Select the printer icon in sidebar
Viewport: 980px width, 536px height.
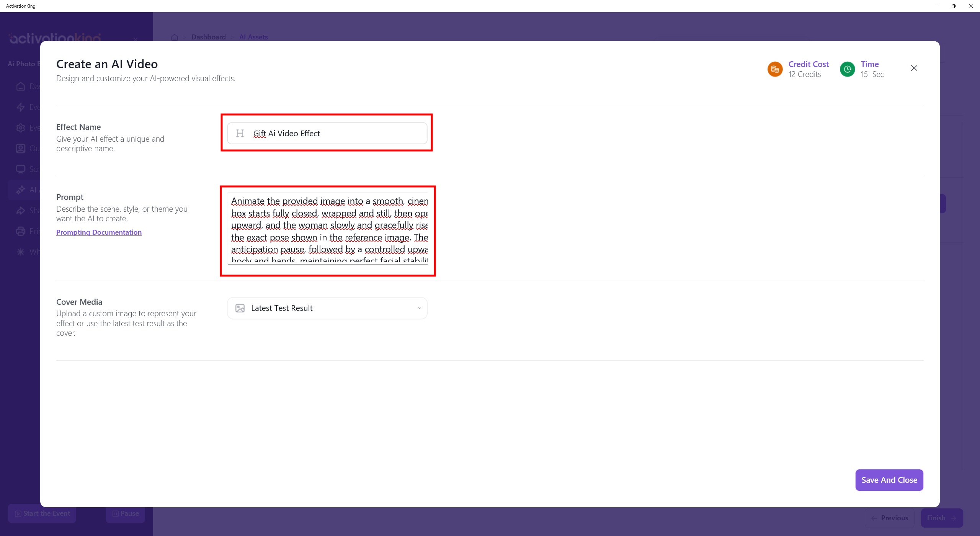click(21, 231)
